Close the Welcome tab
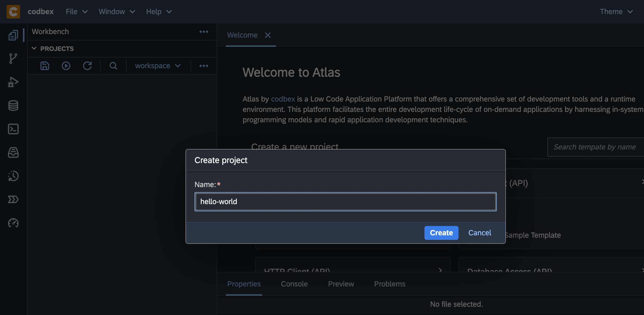The height and width of the screenshot is (315, 644). pos(268,35)
